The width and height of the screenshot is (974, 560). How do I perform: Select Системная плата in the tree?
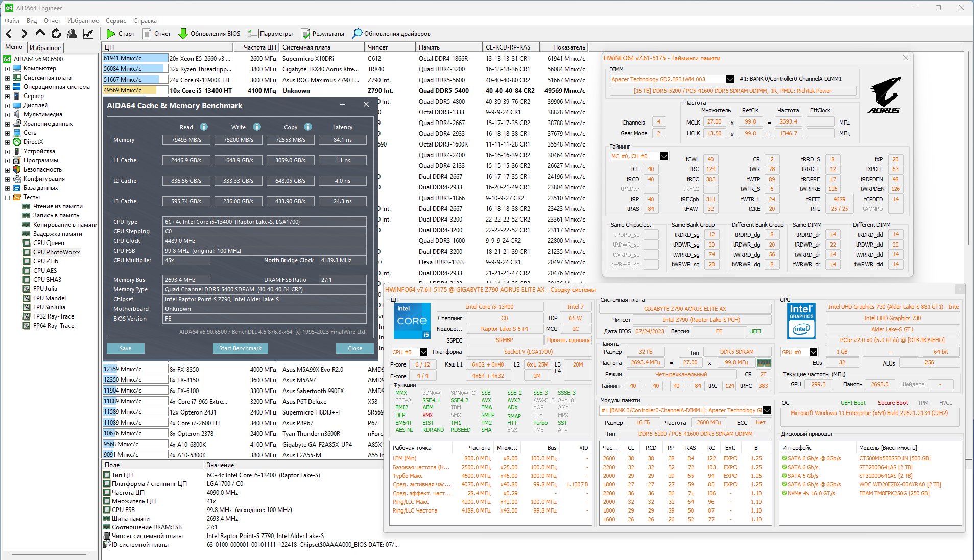tap(47, 78)
